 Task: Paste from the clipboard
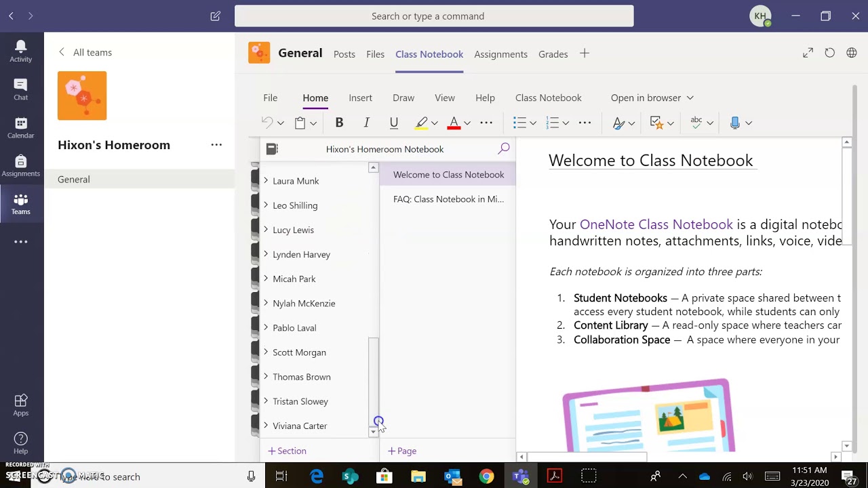300,123
